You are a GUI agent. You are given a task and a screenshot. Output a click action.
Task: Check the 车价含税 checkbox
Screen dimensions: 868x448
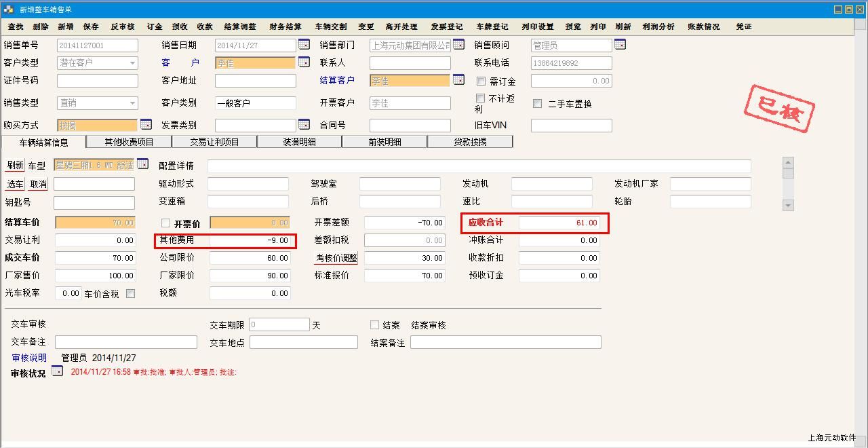[x=130, y=294]
